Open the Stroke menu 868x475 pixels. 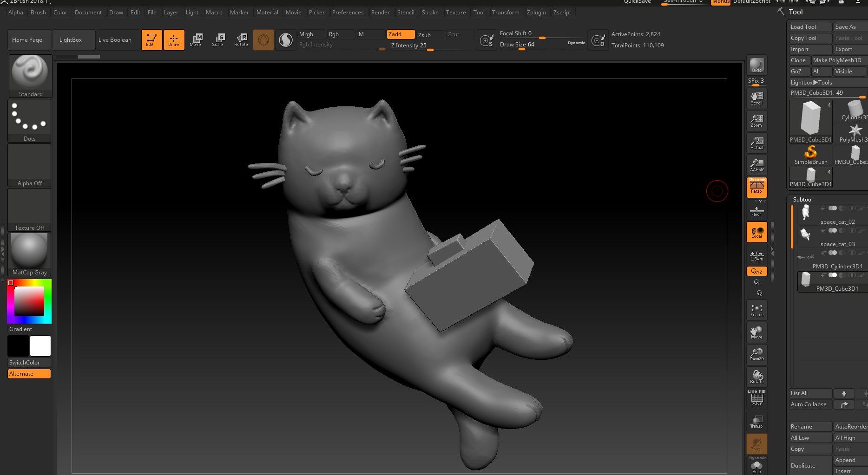(430, 13)
